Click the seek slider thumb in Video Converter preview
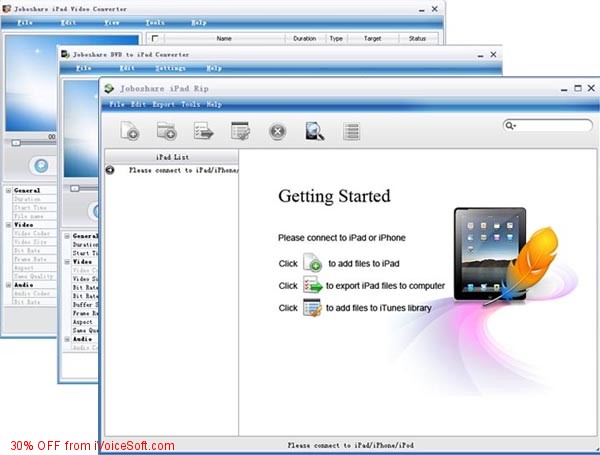Screen dimensions: 600x455 coord(16,143)
